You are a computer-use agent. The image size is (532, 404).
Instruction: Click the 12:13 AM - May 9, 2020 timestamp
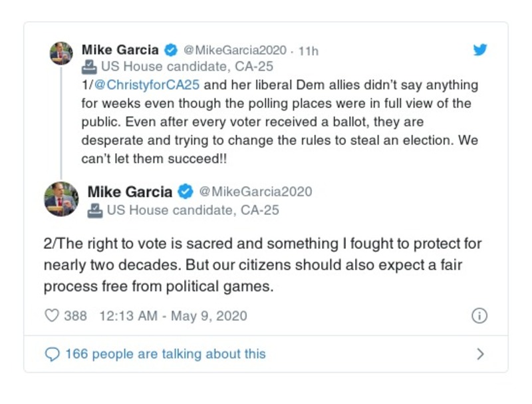(173, 315)
